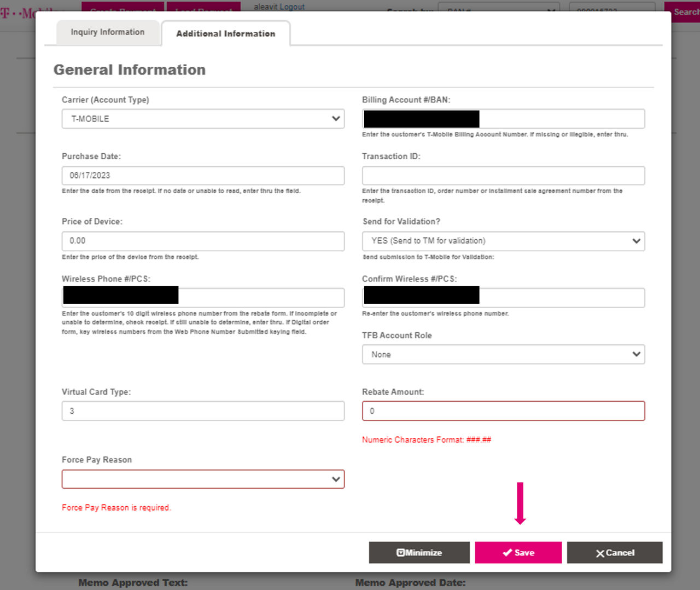This screenshot has height=590, width=700.
Task: Click the Confirm Wireless #/PCS field
Action: (503, 298)
